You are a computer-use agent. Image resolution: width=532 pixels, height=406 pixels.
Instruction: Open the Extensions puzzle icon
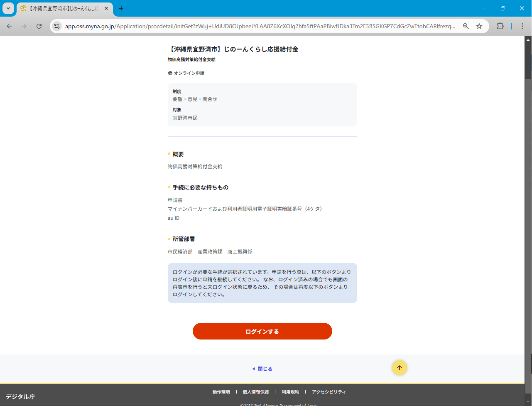point(500,26)
